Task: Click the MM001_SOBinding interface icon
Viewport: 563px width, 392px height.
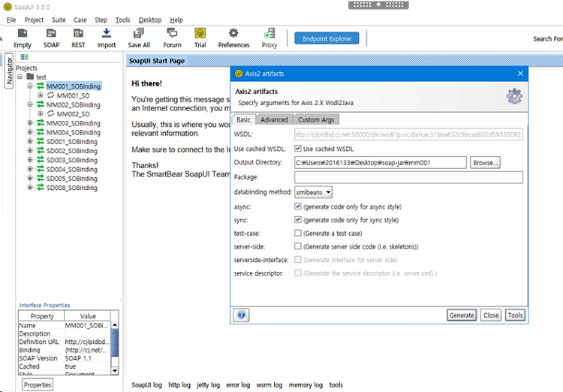Action: pos(41,86)
